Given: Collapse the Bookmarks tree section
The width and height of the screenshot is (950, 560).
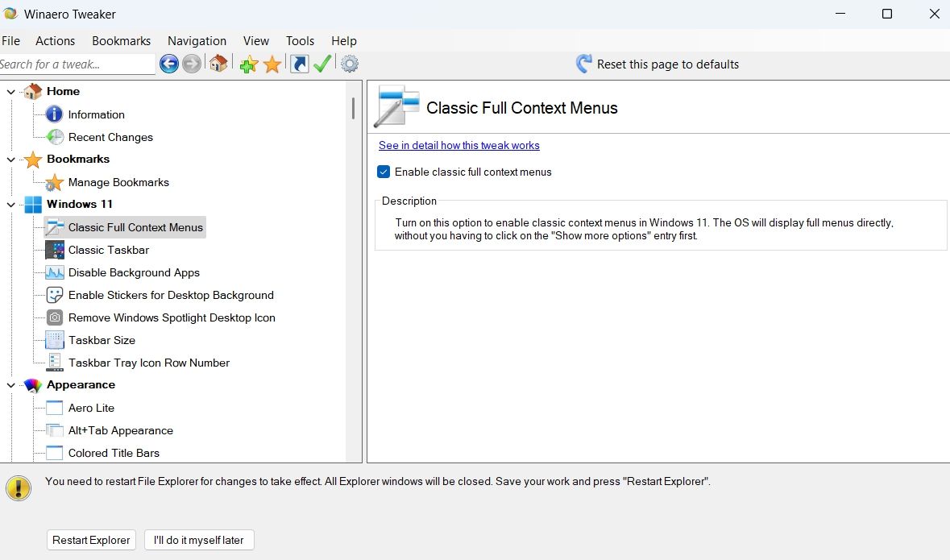Looking at the screenshot, I should pyautogui.click(x=11, y=160).
